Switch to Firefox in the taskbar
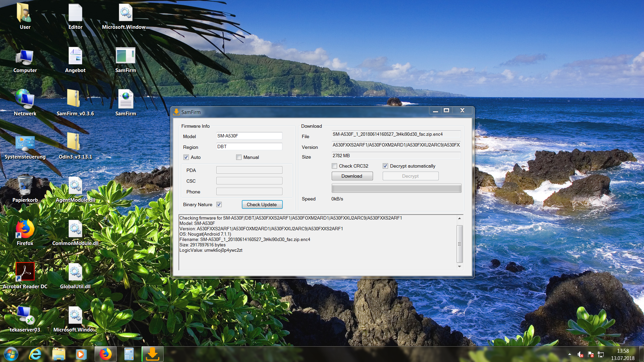 pyautogui.click(x=105, y=354)
